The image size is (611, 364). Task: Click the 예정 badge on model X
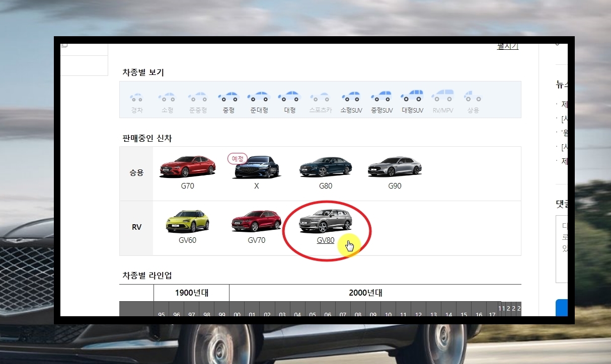(x=238, y=158)
